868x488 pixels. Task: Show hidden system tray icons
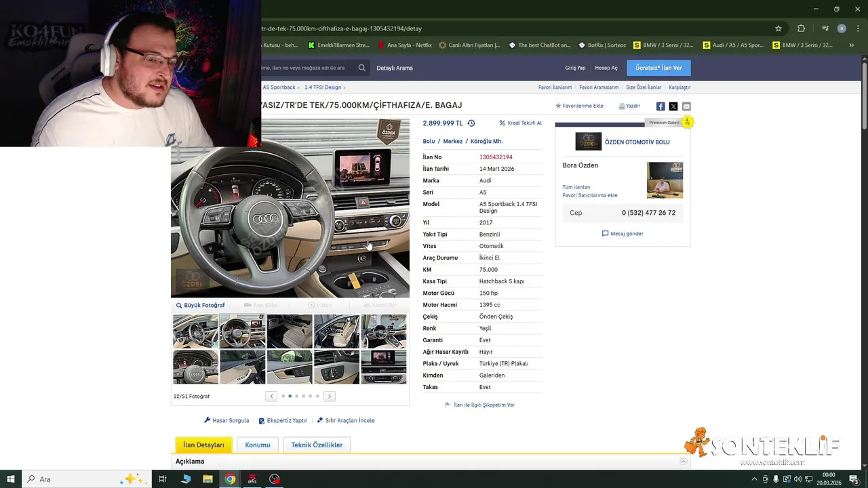(754, 479)
